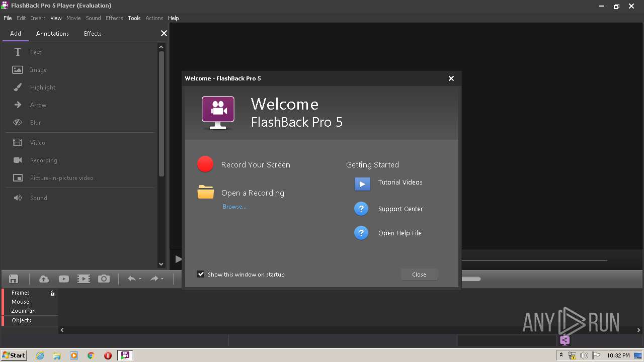Click the Tutorial Videos play icon

tap(362, 184)
